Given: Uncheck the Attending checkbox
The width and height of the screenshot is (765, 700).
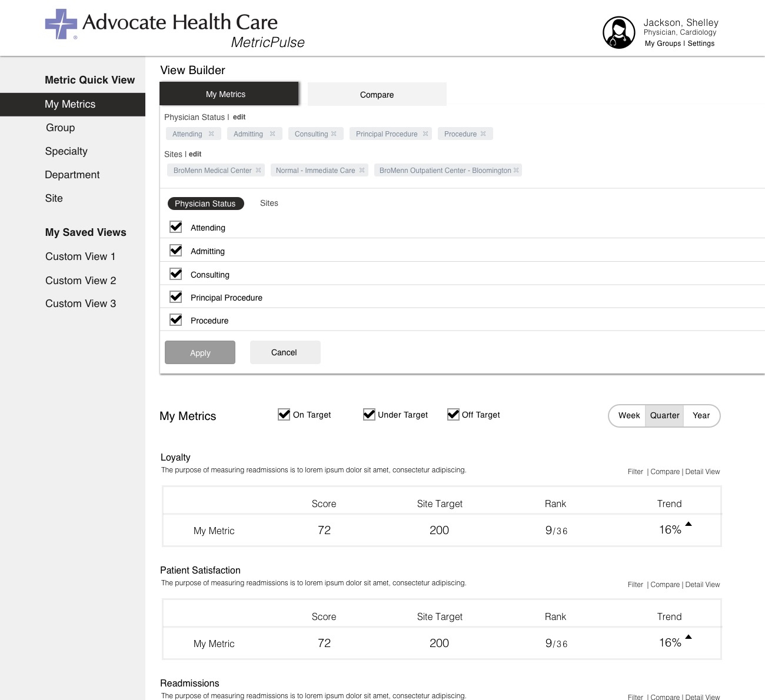Looking at the screenshot, I should [175, 227].
